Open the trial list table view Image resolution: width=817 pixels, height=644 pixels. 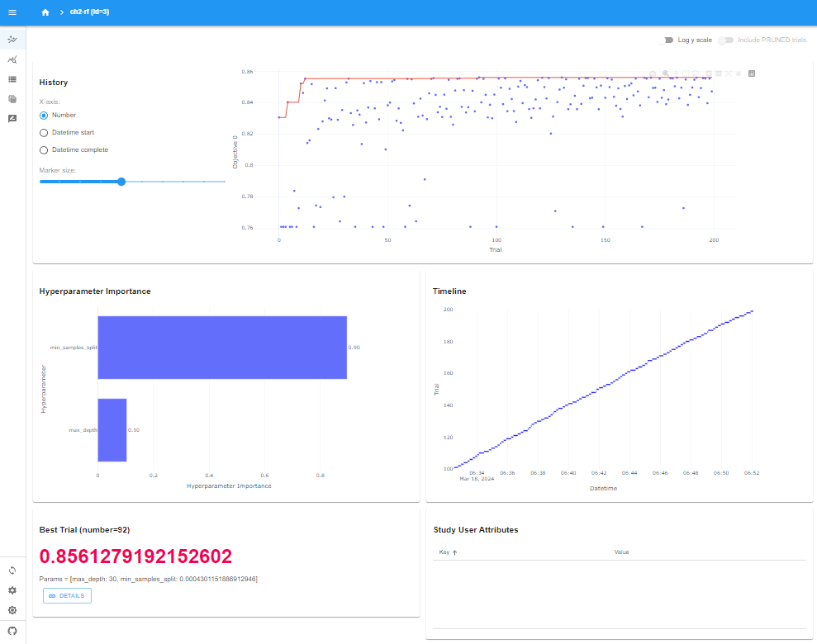(12, 79)
